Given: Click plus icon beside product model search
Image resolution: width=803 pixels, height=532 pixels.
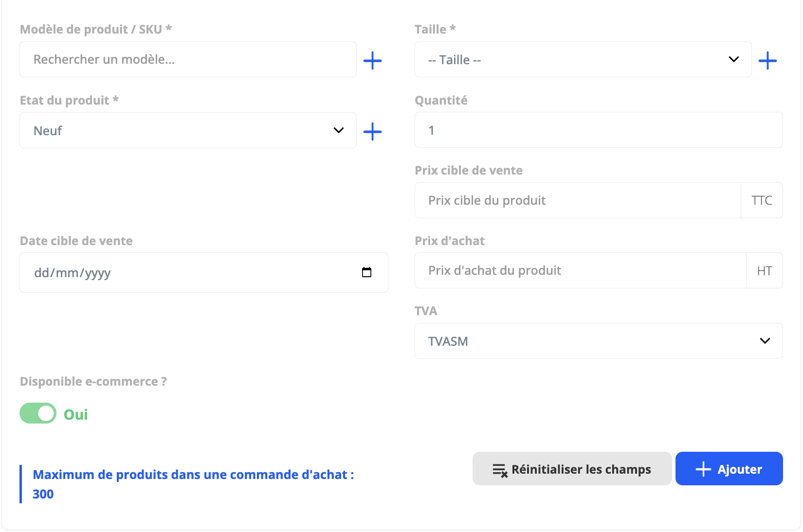Looking at the screenshot, I should [372, 60].
